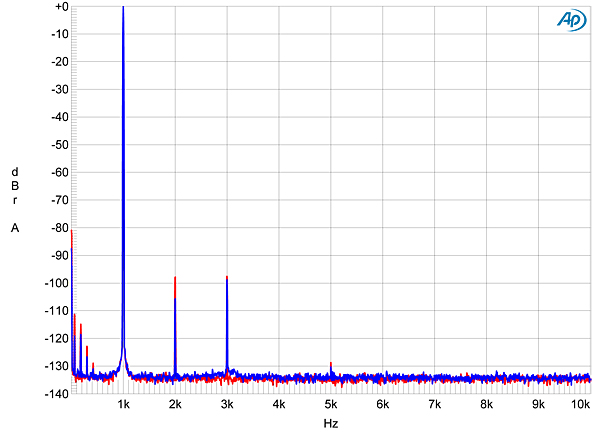The image size is (600, 442).
Task: Click the 9k x-axis tick label
Action: [x=539, y=405]
